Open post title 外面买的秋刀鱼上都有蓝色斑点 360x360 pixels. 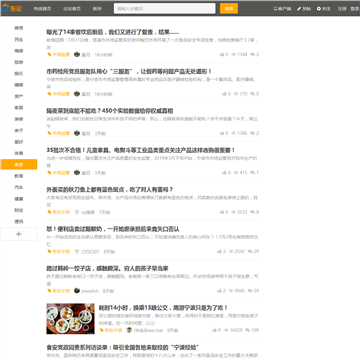click(110, 190)
